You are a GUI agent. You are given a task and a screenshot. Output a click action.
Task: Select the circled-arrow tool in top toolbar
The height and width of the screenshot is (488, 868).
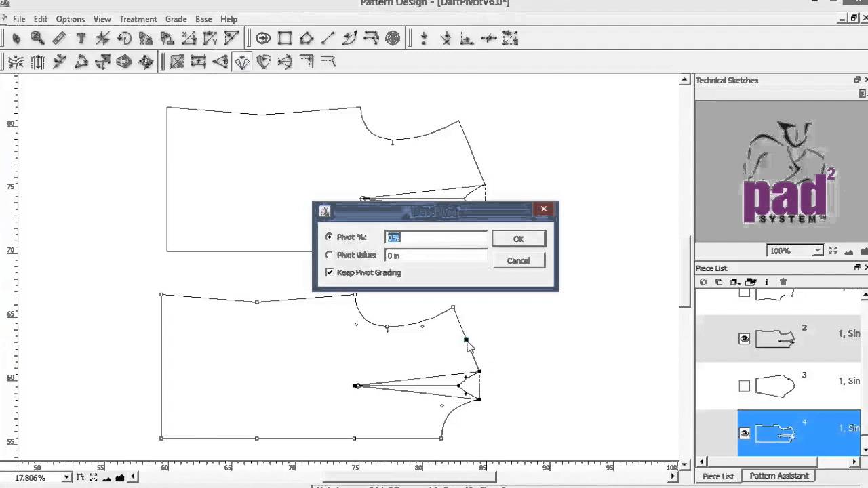pyautogui.click(x=263, y=39)
